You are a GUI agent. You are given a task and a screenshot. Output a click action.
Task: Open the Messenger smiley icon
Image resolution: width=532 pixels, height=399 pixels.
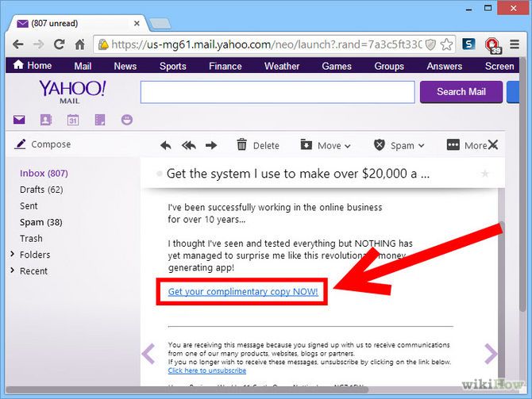pyautogui.click(x=127, y=120)
